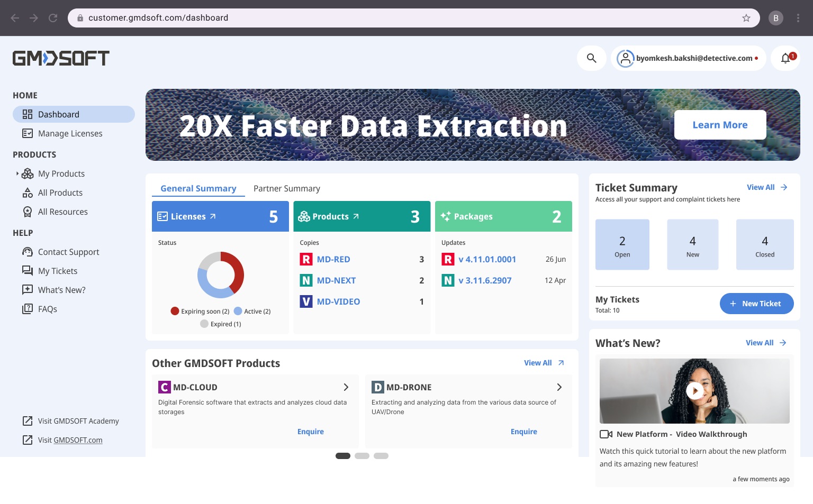Open the notification bell
The height and width of the screenshot is (504, 813).
point(785,58)
